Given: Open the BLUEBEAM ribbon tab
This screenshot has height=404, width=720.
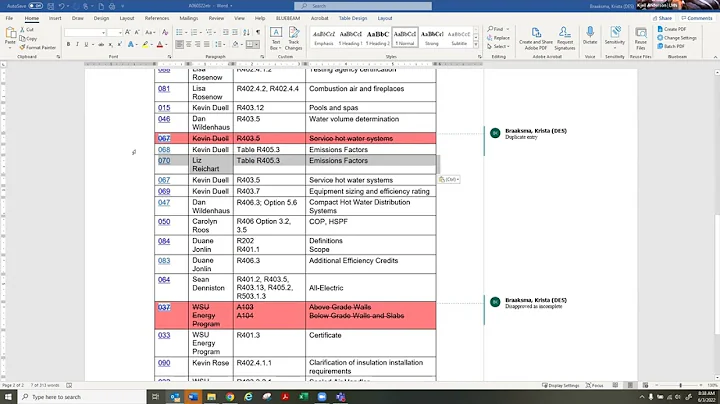Looking at the screenshot, I should [288, 18].
